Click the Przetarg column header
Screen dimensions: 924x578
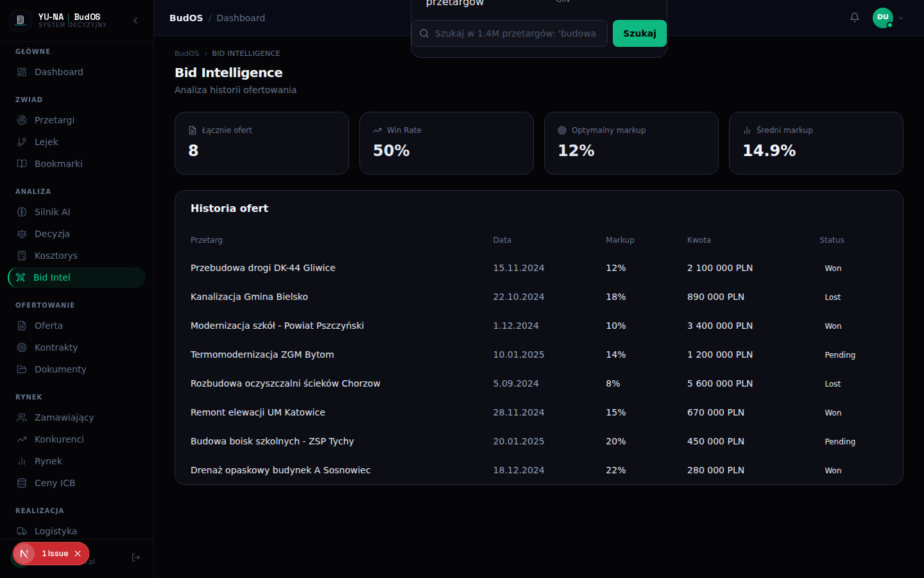(207, 240)
